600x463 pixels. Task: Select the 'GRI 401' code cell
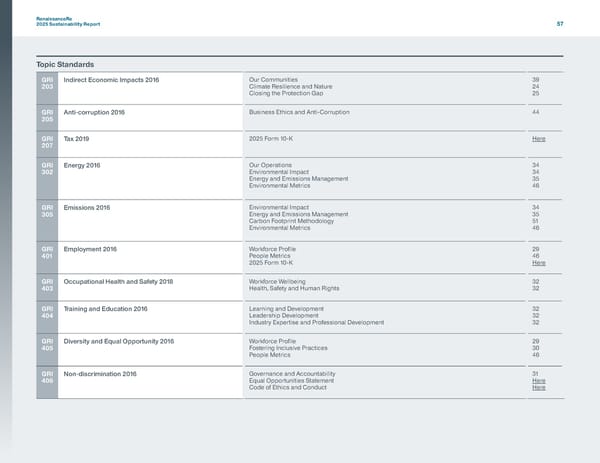[47, 258]
